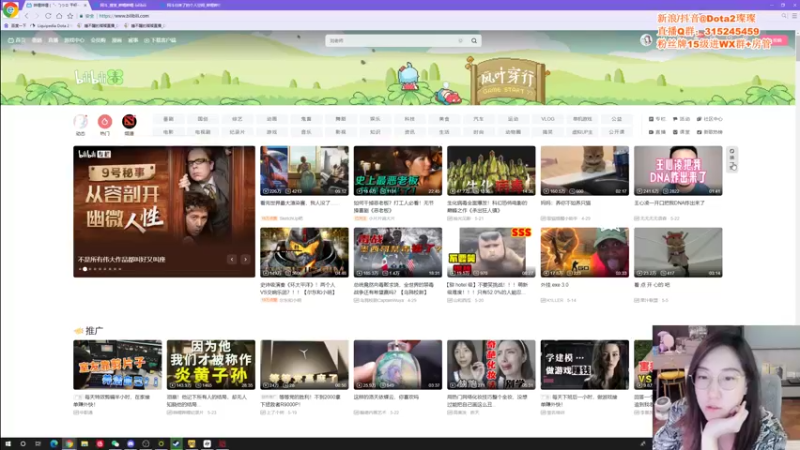The width and height of the screenshot is (800, 450).
Task: Open 炎黄子孙 promoted video thumbnail
Action: pos(211,365)
